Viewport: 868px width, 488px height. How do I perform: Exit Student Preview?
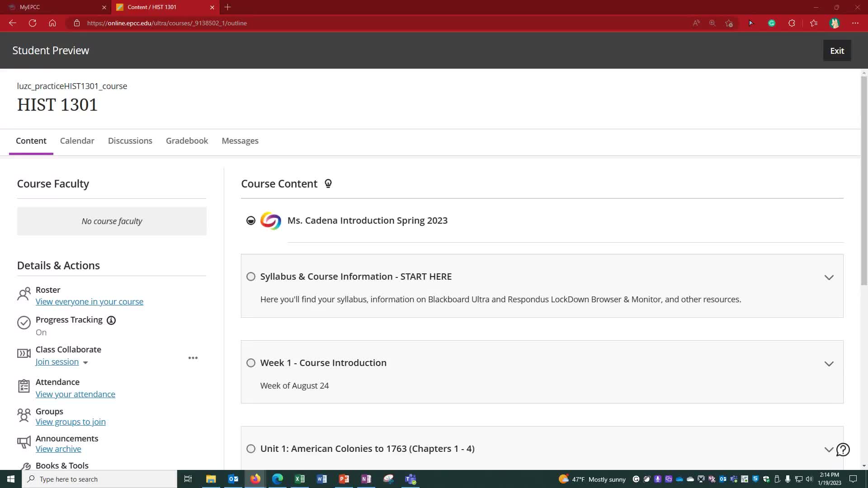coord(837,51)
